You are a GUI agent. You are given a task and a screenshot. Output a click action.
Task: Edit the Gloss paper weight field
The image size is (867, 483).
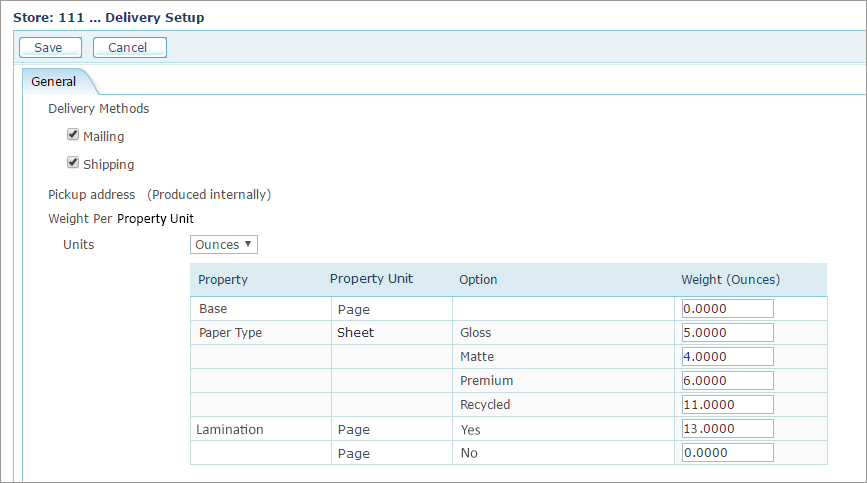(727, 333)
